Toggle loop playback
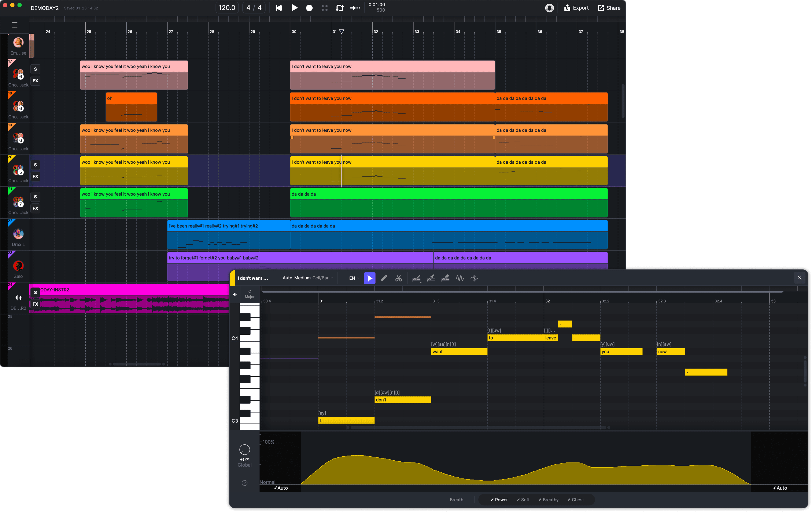 click(x=340, y=8)
